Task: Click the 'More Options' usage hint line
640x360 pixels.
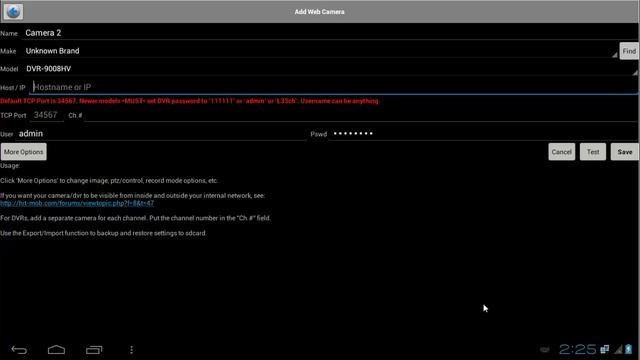Action: [x=109, y=180]
